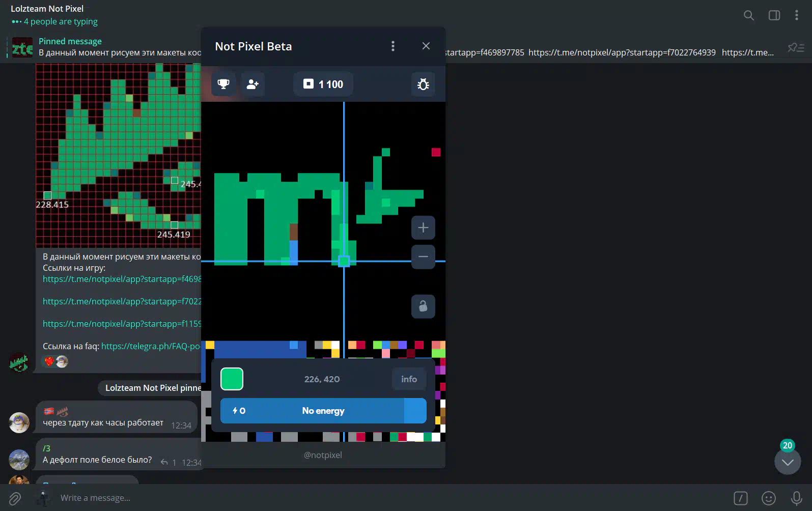Click the Lolzteam Not Pixel chat title
Viewport: 812px width, 511px height.
click(47, 9)
